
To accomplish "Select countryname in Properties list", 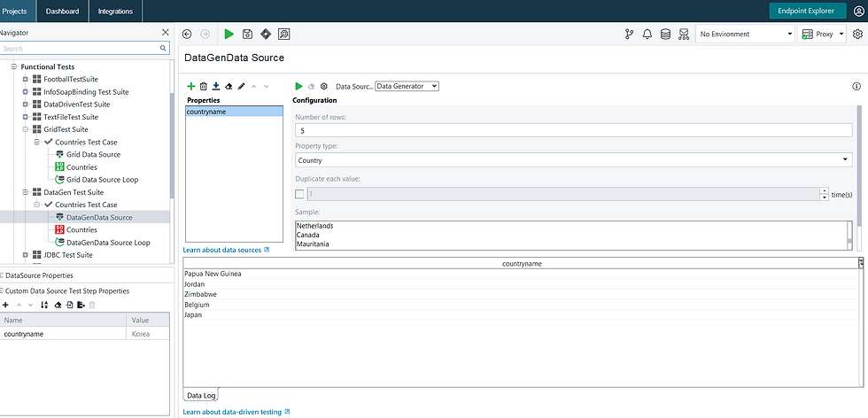I will click(x=234, y=112).
